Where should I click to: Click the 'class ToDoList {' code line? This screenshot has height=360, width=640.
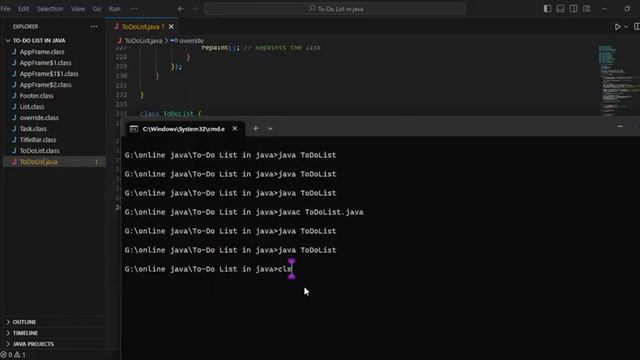pos(171,113)
